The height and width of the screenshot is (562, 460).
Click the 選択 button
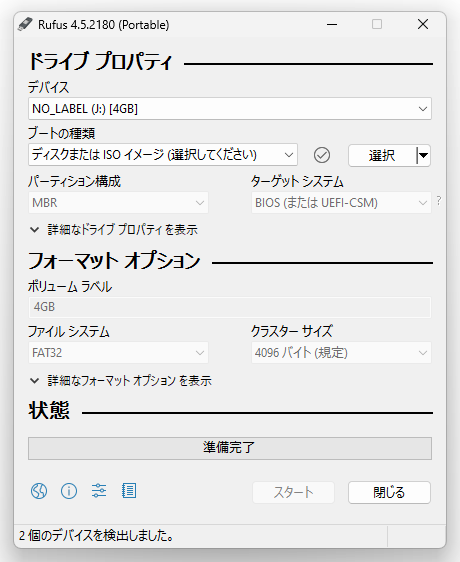click(x=382, y=155)
